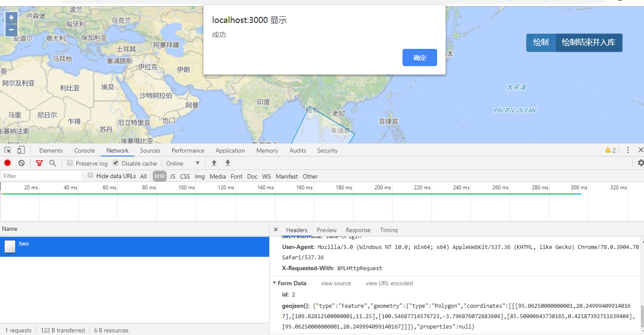The height and width of the screenshot is (335, 644).
Task: Open network settings gear icon
Action: click(641, 163)
